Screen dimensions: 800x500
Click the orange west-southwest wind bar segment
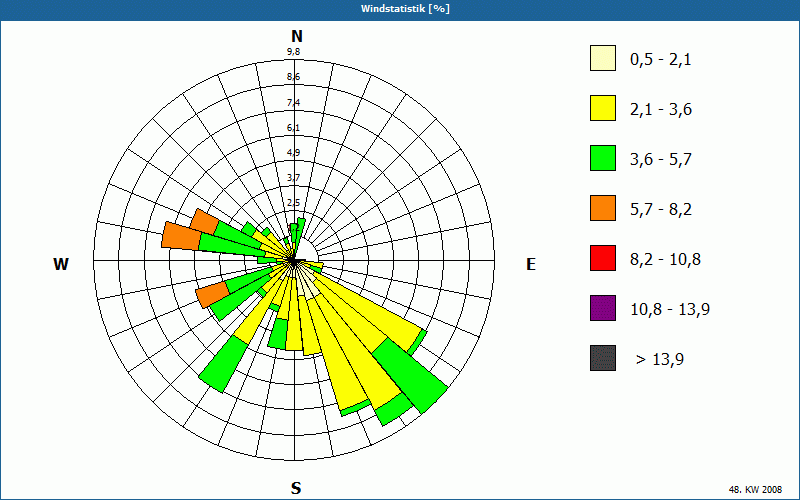click(212, 294)
